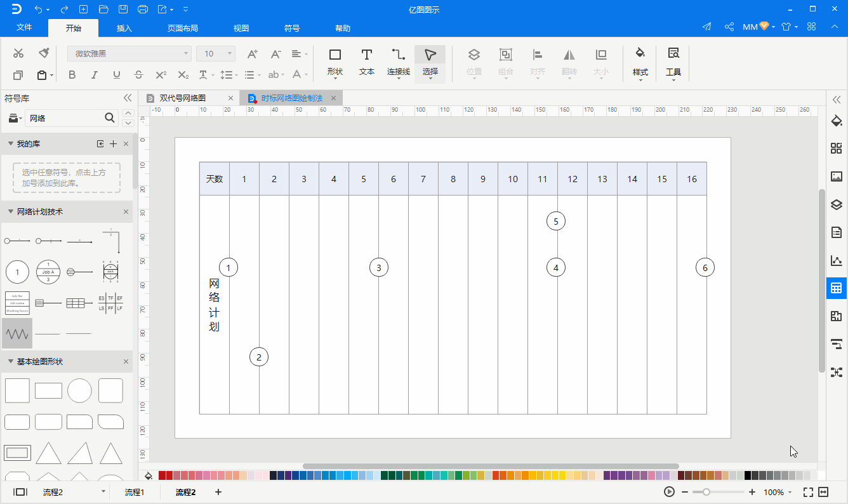Select the 形状 shape tool
Screen dimensions: 848x504
tap(335, 63)
